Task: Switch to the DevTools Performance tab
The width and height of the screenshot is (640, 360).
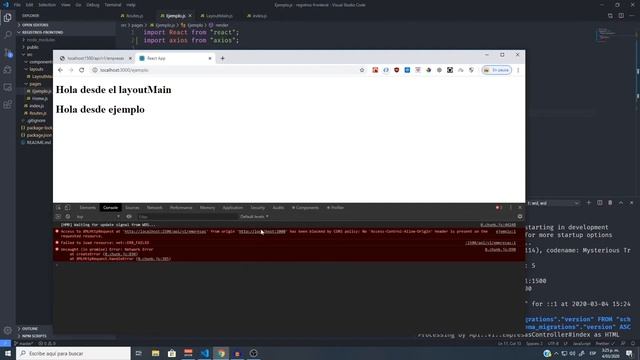Action: click(x=181, y=208)
